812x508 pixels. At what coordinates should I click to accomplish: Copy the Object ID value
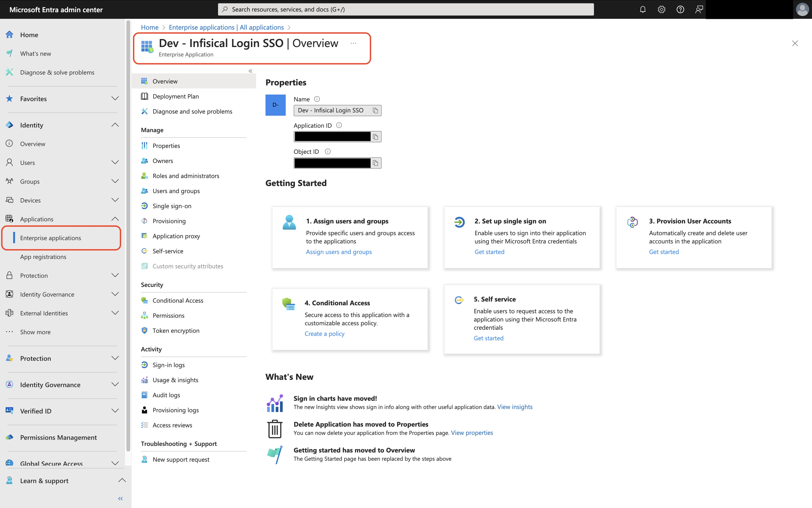[x=375, y=163]
